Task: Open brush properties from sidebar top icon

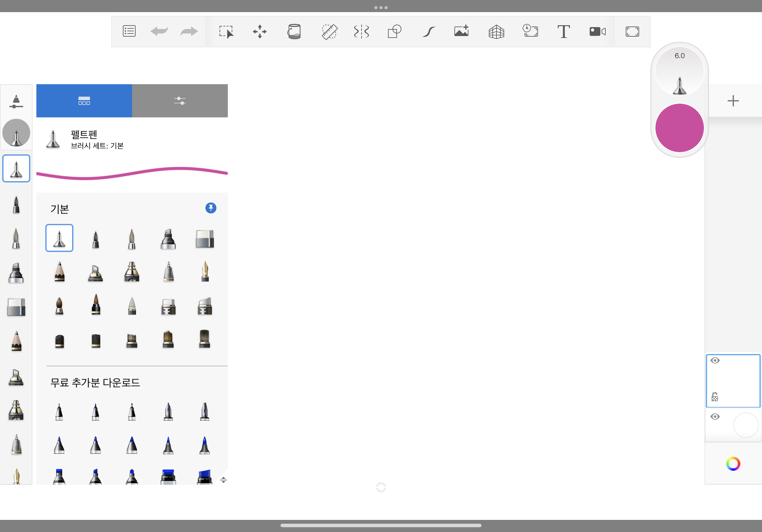Action: pos(16,101)
